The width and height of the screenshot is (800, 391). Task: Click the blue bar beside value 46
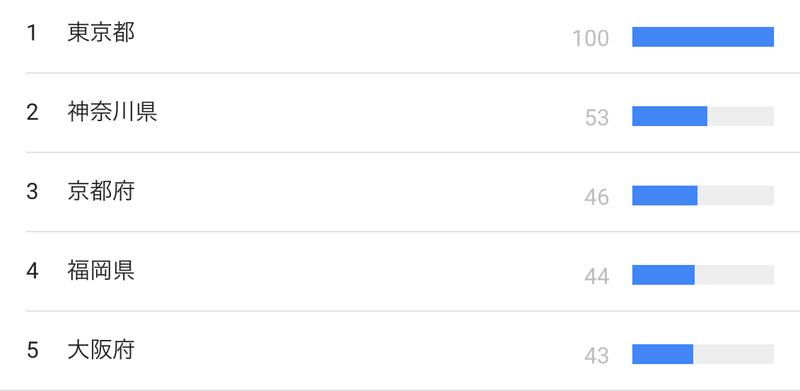665,196
